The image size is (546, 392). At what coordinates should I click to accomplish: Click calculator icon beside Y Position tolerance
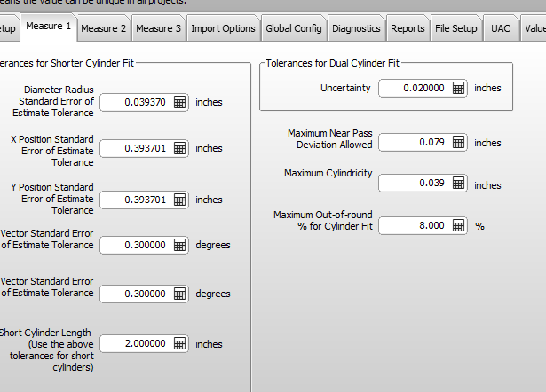click(179, 200)
